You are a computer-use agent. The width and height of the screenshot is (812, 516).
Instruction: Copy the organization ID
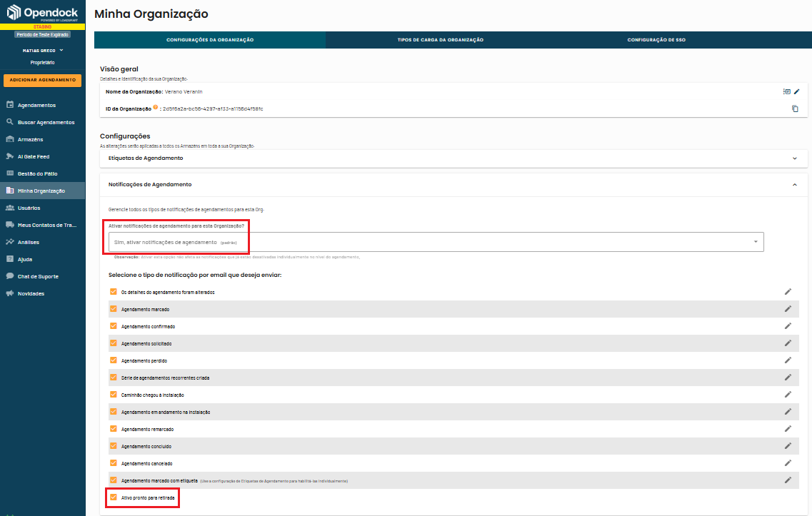[795, 108]
